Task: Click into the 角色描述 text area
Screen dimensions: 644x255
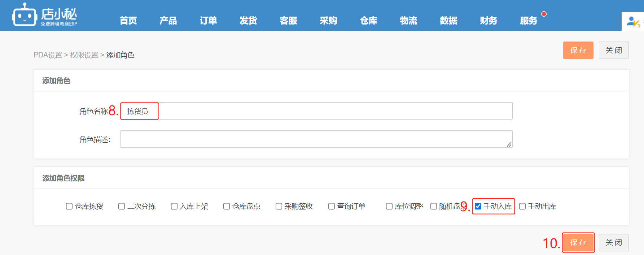Action: point(316,139)
